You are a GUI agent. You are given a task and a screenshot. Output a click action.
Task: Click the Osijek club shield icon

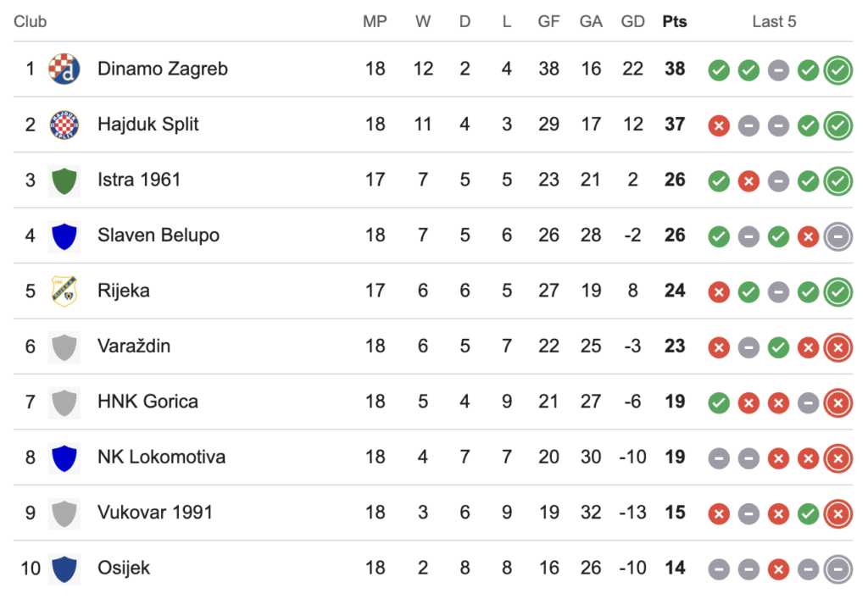click(x=64, y=568)
